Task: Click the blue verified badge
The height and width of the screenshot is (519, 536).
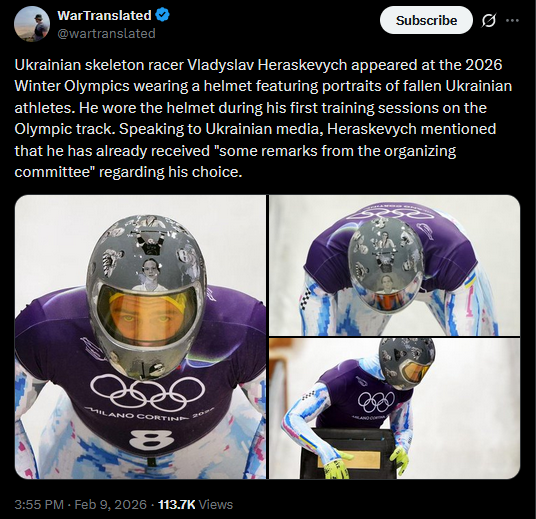Action: 163,15
